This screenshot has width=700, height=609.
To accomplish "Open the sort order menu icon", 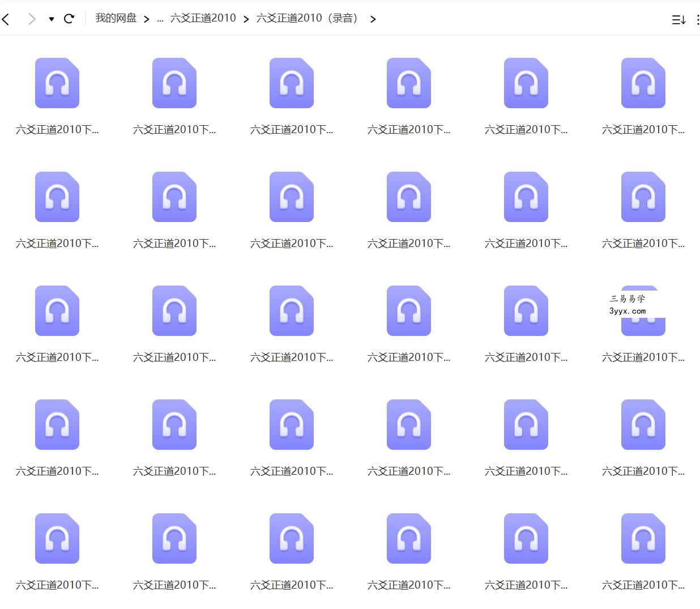I will [678, 20].
